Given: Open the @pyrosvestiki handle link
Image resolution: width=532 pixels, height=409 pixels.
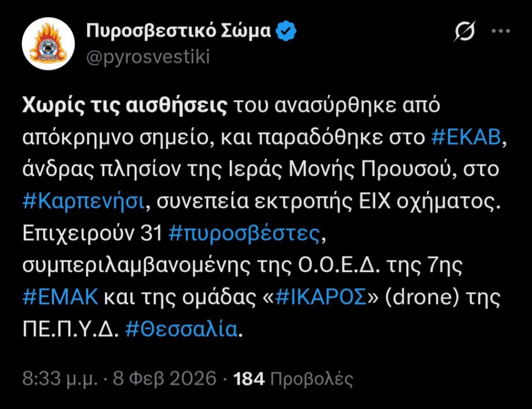Looking at the screenshot, I should [x=148, y=56].
